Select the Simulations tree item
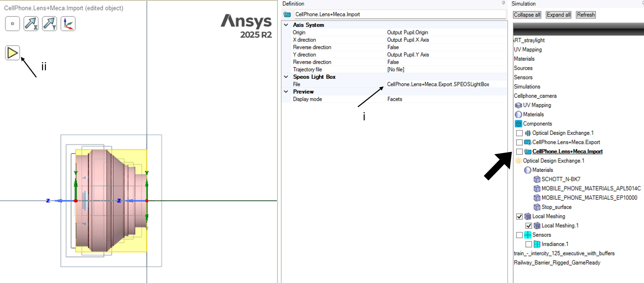The height and width of the screenshot is (283, 644). [x=527, y=87]
